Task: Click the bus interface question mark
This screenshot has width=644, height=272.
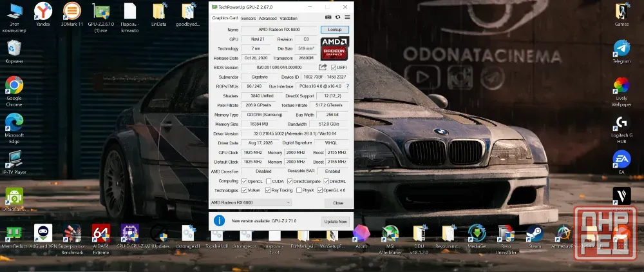Action: [348, 86]
